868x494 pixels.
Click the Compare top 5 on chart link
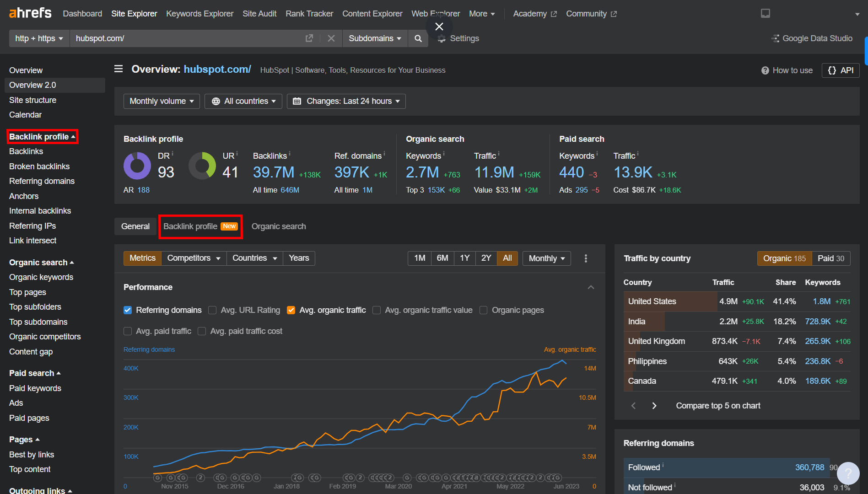click(717, 405)
